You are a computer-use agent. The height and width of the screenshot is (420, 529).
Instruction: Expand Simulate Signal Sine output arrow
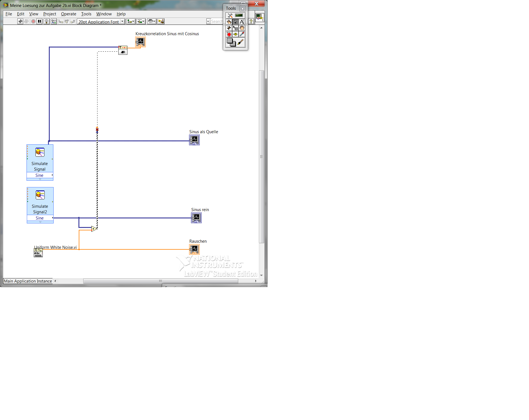(x=52, y=175)
